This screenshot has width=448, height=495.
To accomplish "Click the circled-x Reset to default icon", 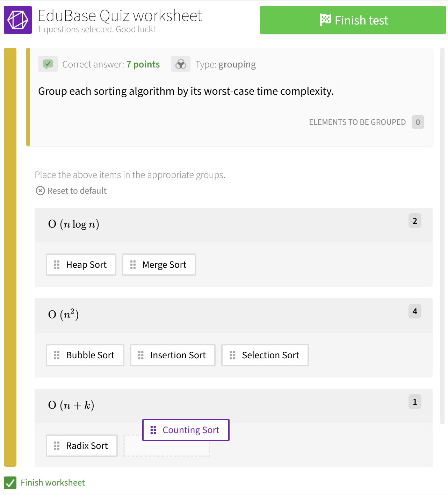I will pyautogui.click(x=40, y=191).
